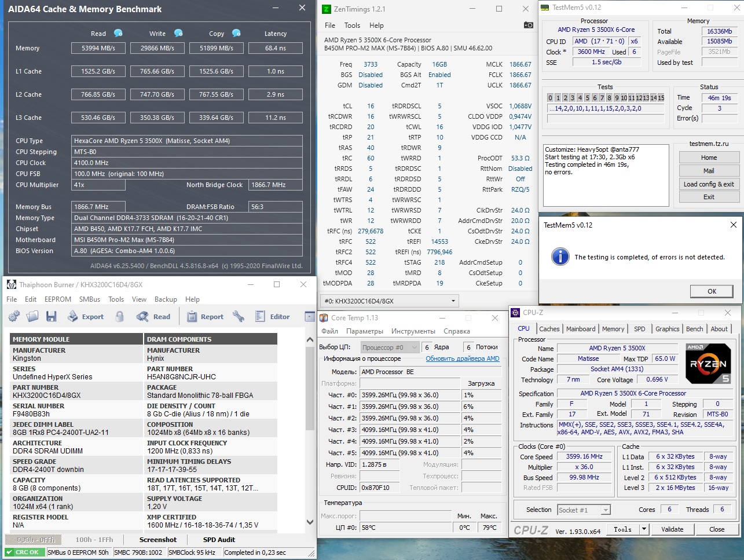The width and height of the screenshot is (744, 560).
Task: Click the Write benchmark icon in AIDA64
Action: (x=178, y=33)
